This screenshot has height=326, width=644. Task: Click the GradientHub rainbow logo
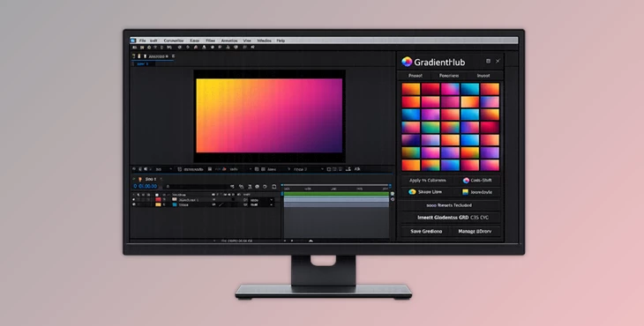[407, 62]
